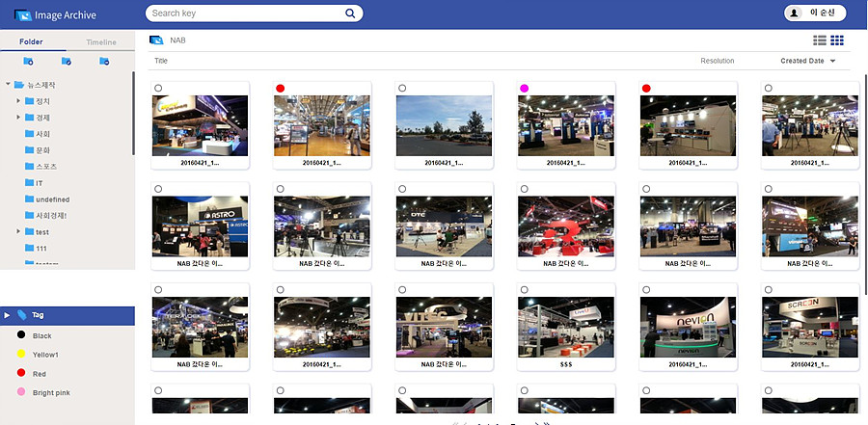Open the nevion booth thumbnail
The width and height of the screenshot is (868, 425).
coord(688,327)
